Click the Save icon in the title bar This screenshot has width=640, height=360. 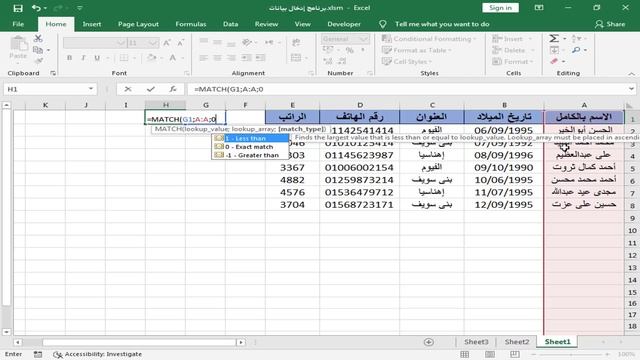tap(18, 8)
